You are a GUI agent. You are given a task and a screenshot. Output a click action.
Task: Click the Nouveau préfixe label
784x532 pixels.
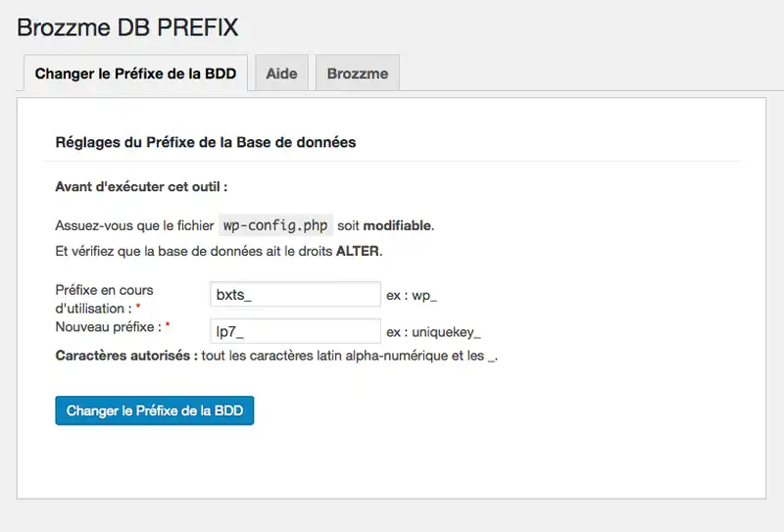pyautogui.click(x=108, y=325)
